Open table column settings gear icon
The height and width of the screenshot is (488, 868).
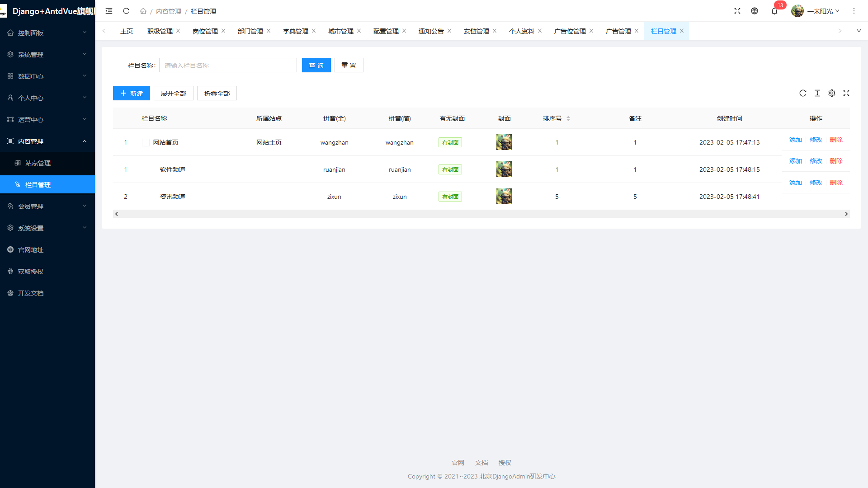[x=832, y=93]
